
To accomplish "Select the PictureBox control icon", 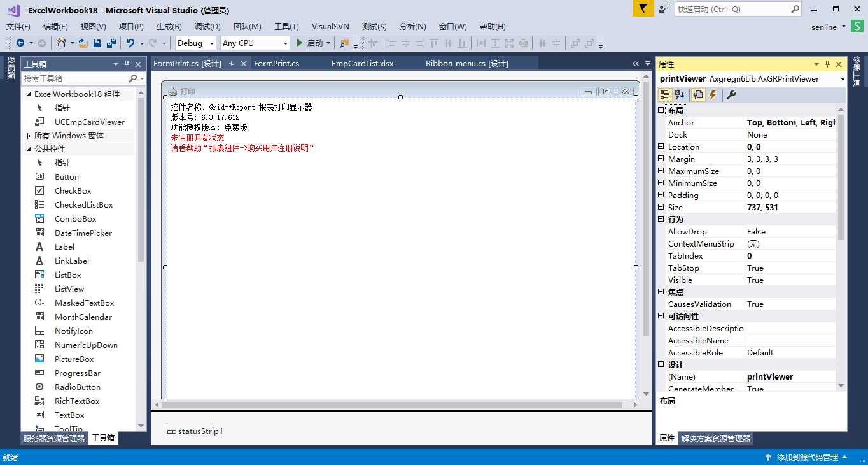I will [x=39, y=359].
